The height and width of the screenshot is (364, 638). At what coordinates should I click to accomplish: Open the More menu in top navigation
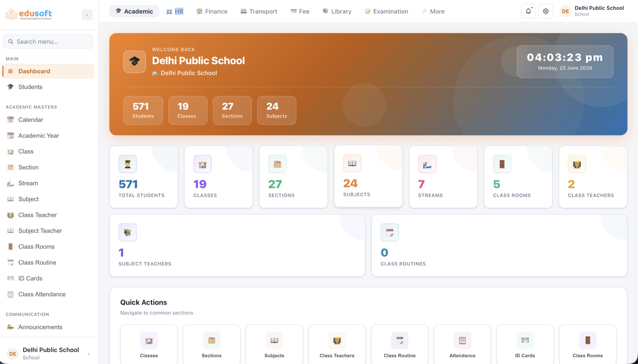coord(433,11)
